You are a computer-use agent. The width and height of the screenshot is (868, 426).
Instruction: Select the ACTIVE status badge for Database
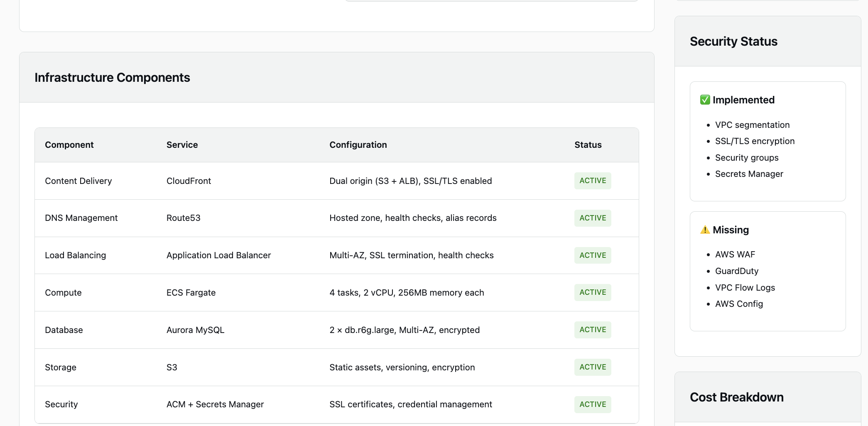[592, 330]
